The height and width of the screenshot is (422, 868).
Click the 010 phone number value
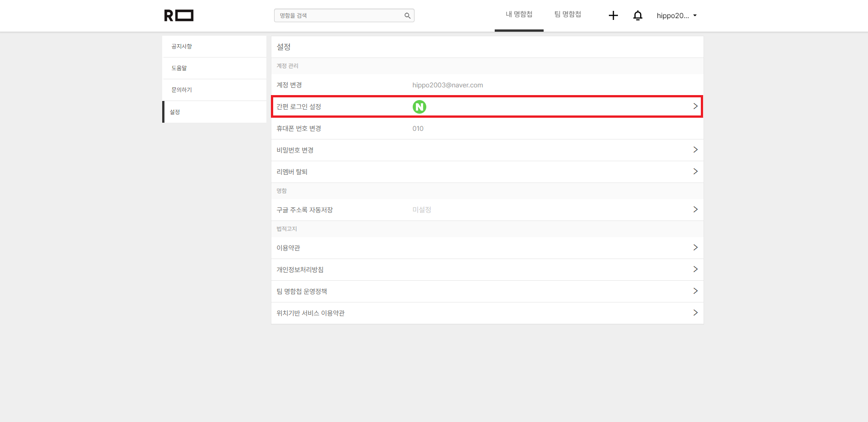point(418,129)
